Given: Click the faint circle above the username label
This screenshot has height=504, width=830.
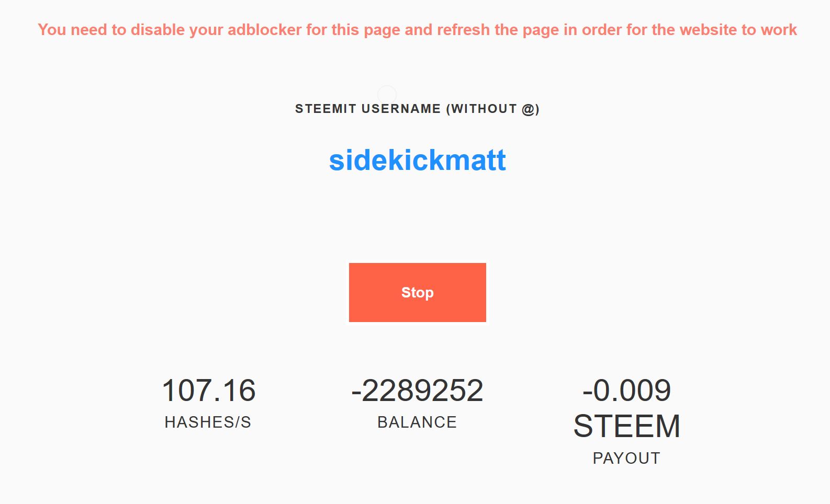Looking at the screenshot, I should coord(387,95).
